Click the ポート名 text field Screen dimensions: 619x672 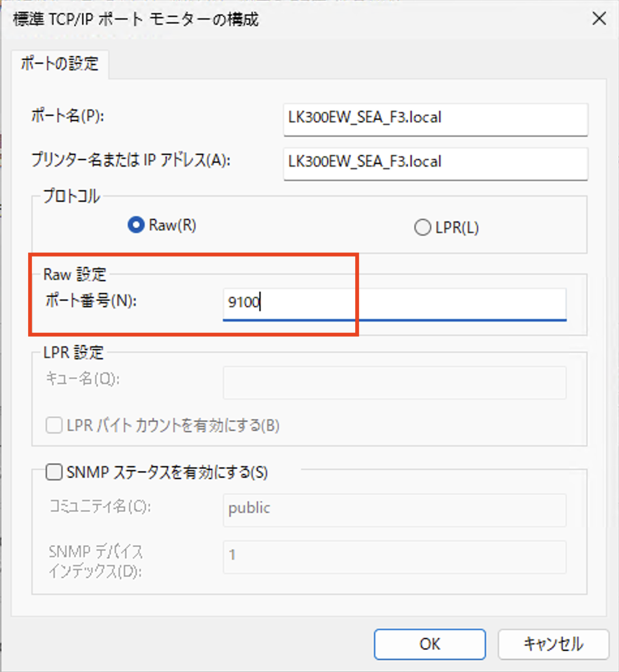(435, 119)
